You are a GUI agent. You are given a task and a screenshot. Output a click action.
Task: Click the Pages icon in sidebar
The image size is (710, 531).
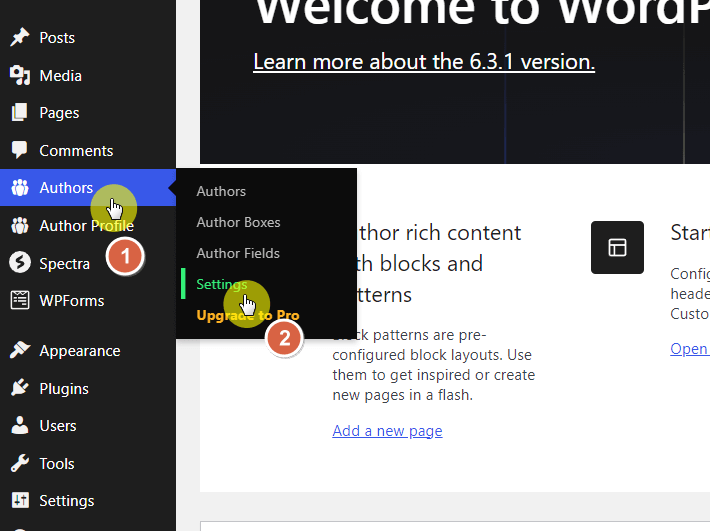click(19, 112)
